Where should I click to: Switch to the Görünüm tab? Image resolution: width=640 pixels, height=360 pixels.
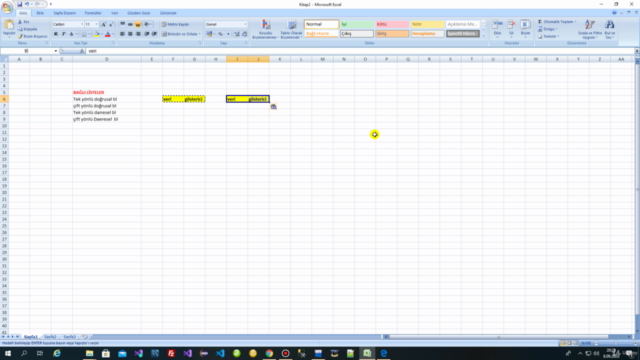pos(168,13)
